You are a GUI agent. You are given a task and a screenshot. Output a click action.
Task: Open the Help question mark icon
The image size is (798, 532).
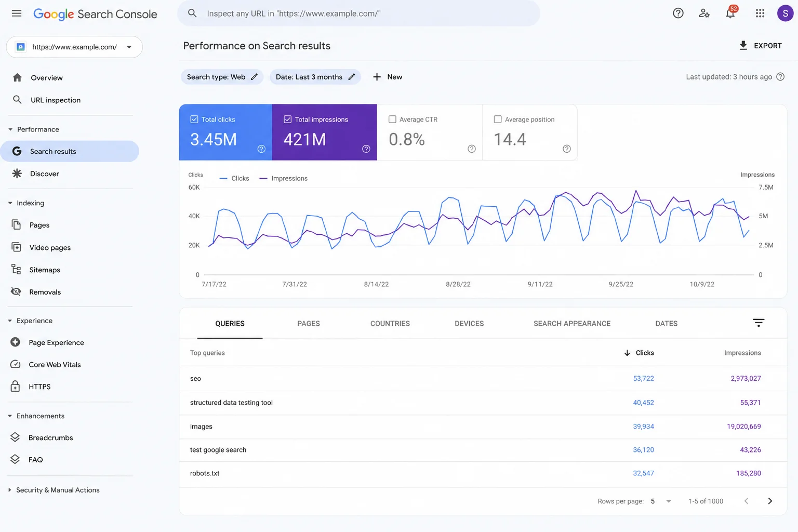tap(678, 14)
